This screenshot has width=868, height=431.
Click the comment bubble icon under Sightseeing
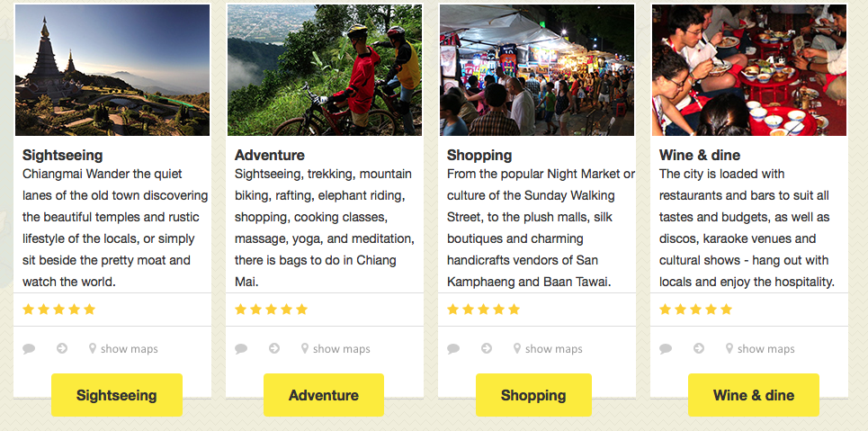pos(29,349)
